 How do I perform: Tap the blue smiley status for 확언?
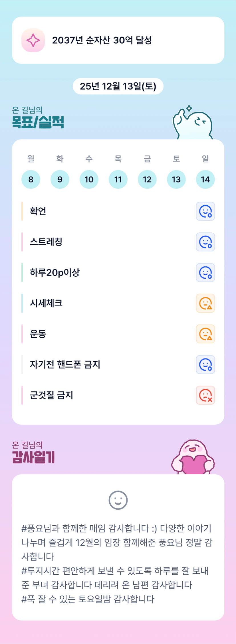pos(205,211)
